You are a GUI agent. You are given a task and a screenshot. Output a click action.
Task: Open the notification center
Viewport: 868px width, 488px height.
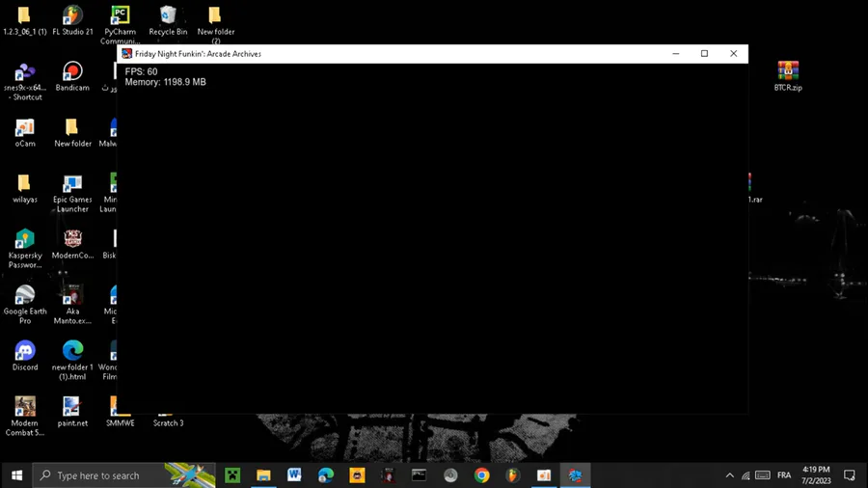click(849, 475)
